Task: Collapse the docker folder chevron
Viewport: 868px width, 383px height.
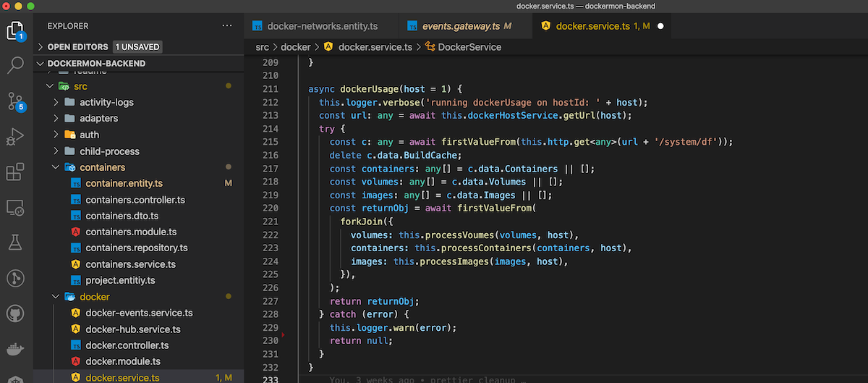Action: [x=56, y=297]
